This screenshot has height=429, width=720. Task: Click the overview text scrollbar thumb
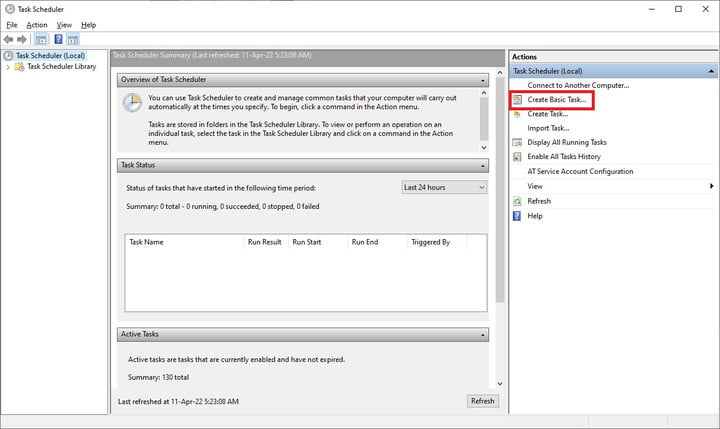[484, 119]
